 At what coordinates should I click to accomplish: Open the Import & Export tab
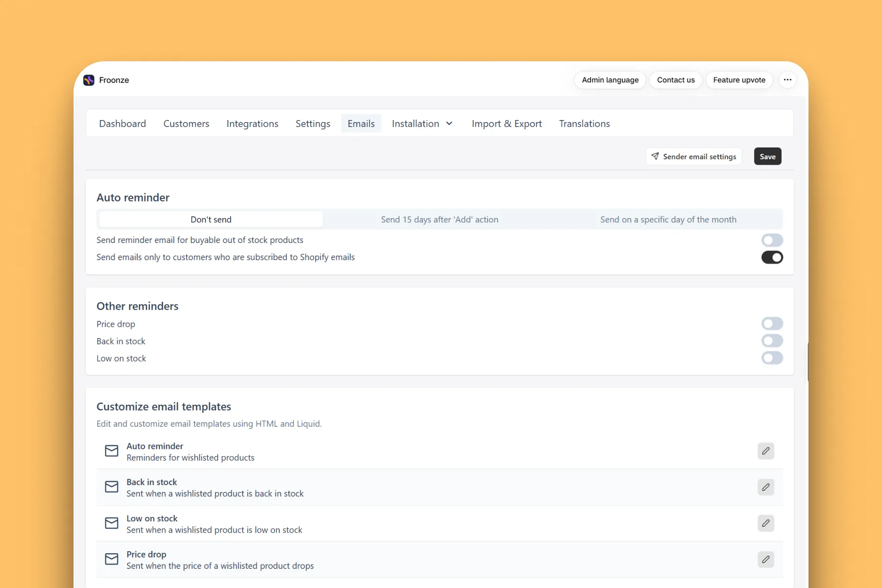tap(507, 123)
